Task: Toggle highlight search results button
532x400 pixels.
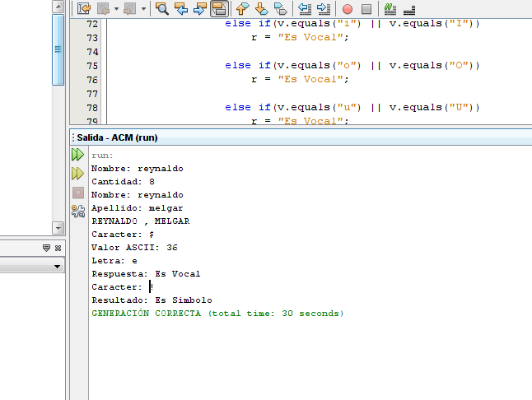Action: tap(219, 8)
